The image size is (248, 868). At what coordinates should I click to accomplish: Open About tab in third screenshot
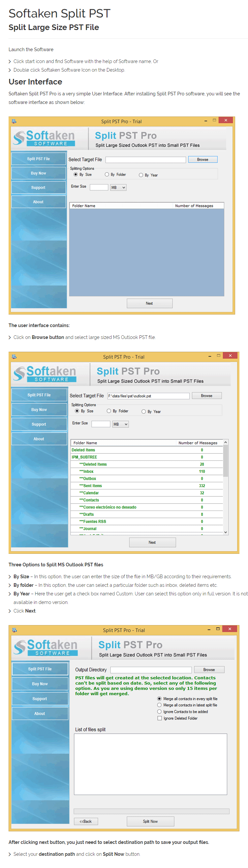coord(40,714)
